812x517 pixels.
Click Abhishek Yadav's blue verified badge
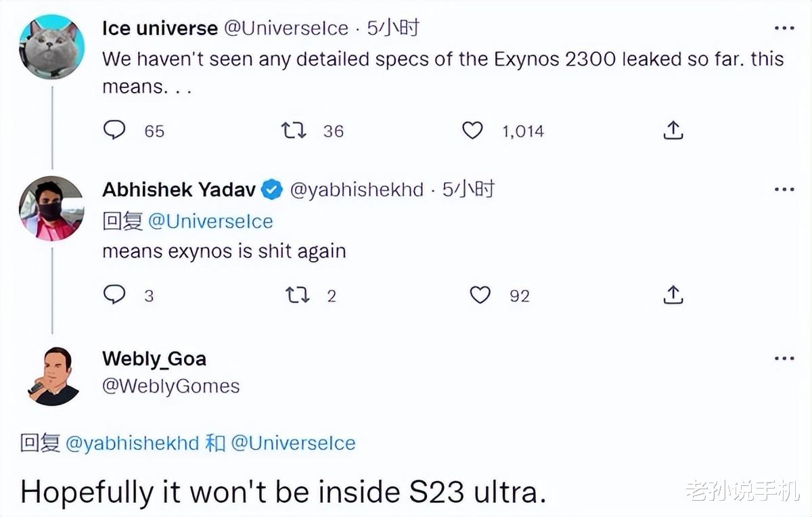click(x=271, y=189)
